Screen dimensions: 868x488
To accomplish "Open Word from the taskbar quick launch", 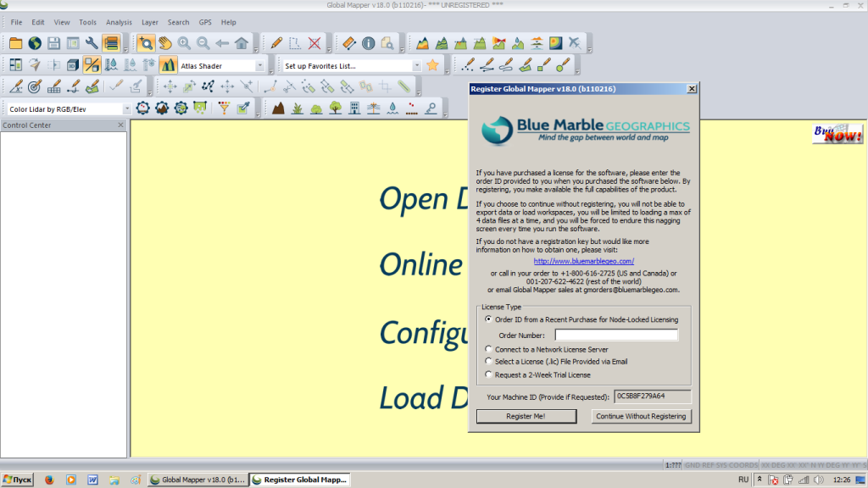I will click(92, 480).
